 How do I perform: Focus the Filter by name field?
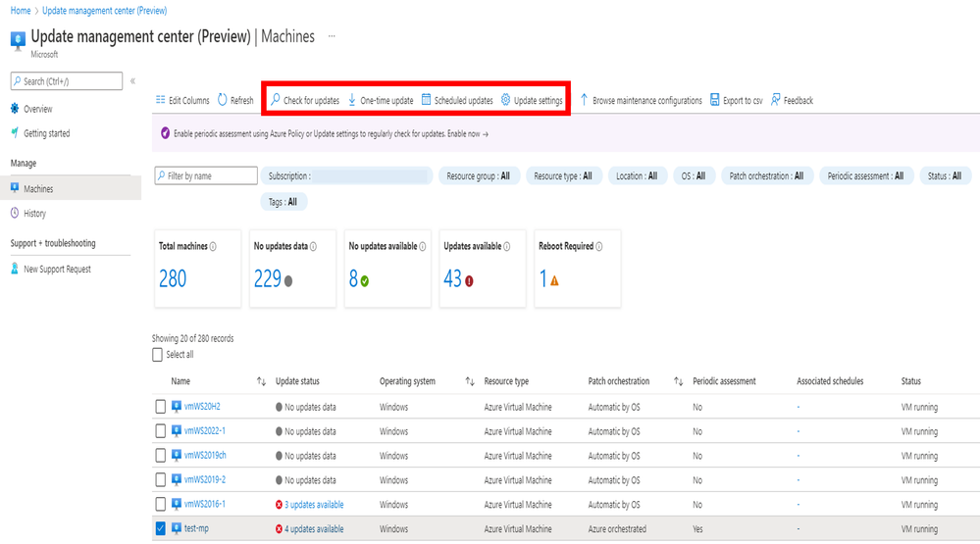(x=206, y=175)
